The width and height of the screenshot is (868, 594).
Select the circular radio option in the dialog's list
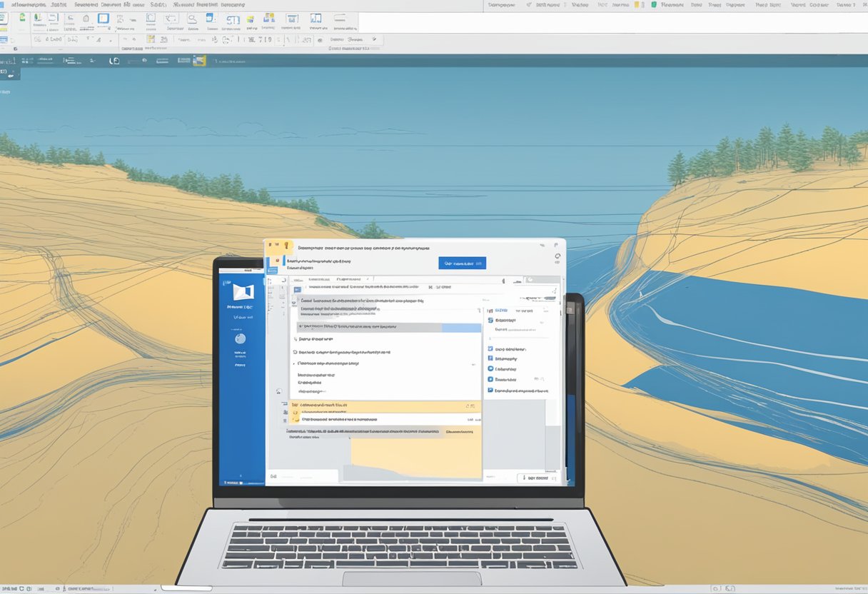click(296, 352)
